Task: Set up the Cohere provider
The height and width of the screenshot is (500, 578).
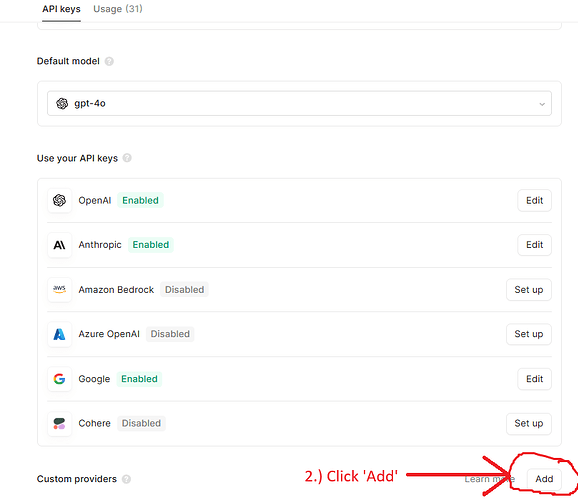Action: click(529, 423)
